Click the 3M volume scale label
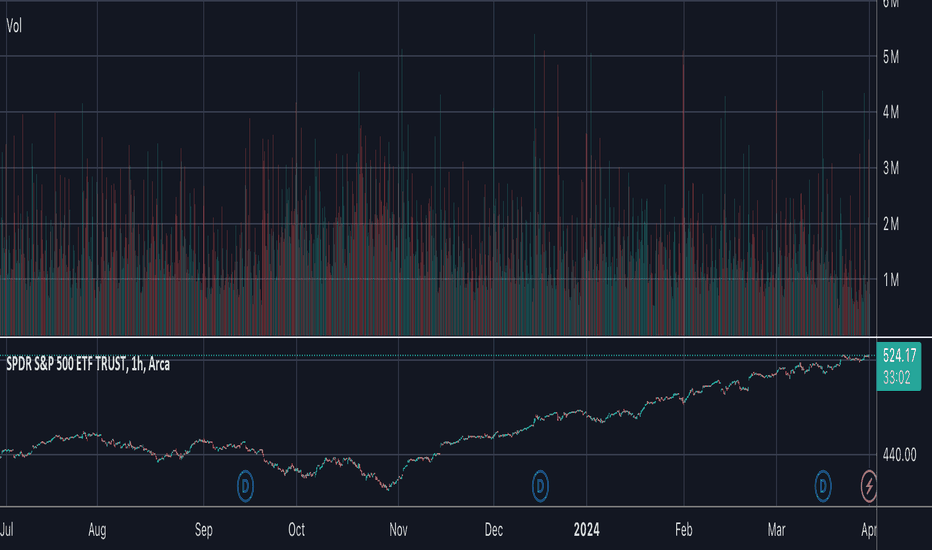 pyautogui.click(x=890, y=168)
